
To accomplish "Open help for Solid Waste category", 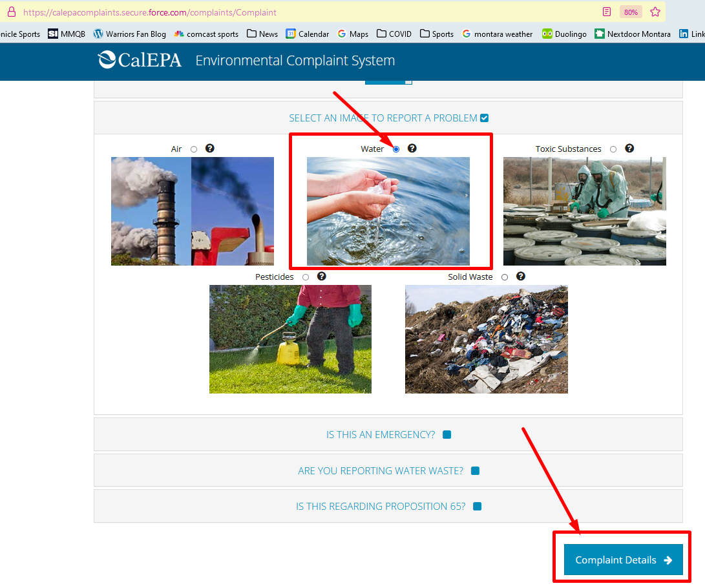I will [x=521, y=276].
